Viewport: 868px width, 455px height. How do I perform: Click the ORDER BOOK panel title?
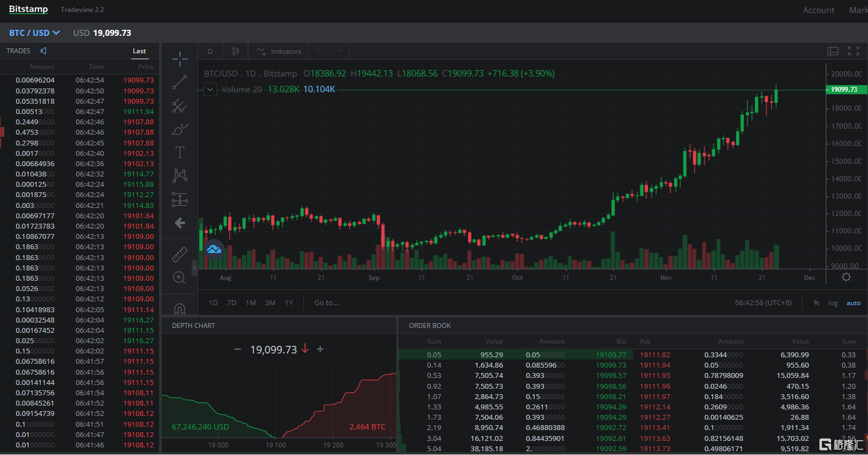pos(430,326)
